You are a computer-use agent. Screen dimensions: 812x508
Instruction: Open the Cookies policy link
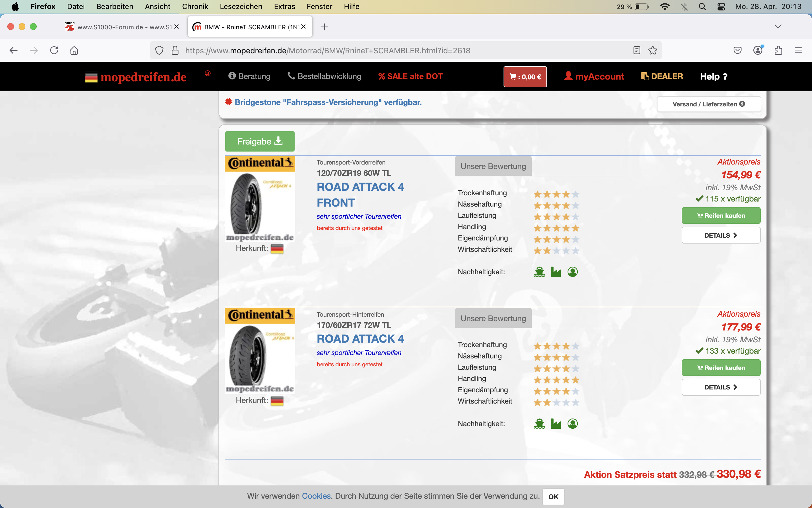pos(316,496)
